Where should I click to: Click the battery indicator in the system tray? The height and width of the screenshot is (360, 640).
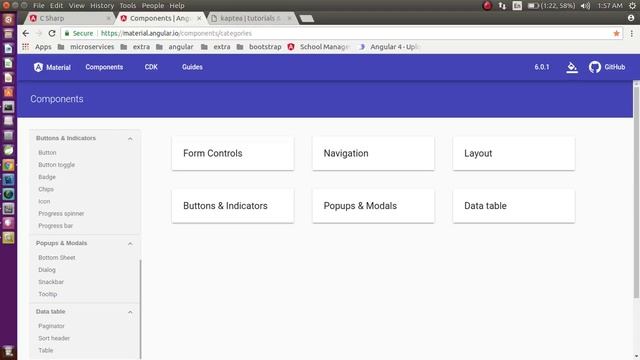pyautogui.click(x=551, y=6)
